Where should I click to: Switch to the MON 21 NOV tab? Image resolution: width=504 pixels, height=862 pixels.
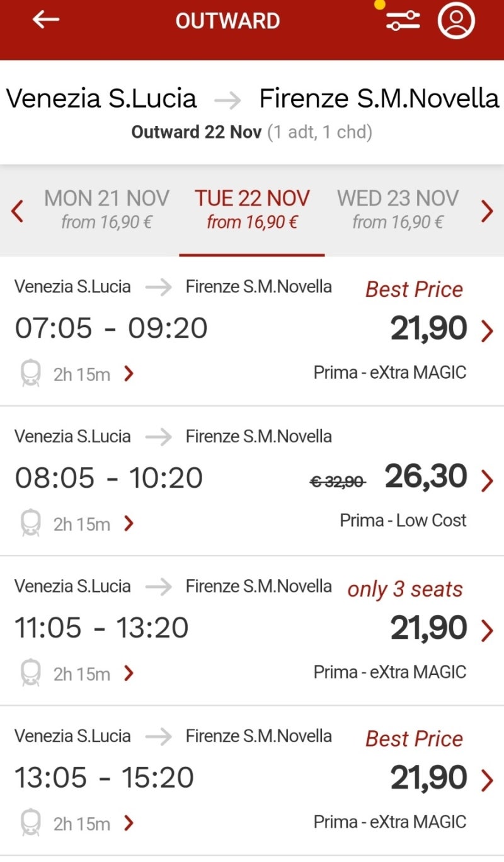click(106, 210)
